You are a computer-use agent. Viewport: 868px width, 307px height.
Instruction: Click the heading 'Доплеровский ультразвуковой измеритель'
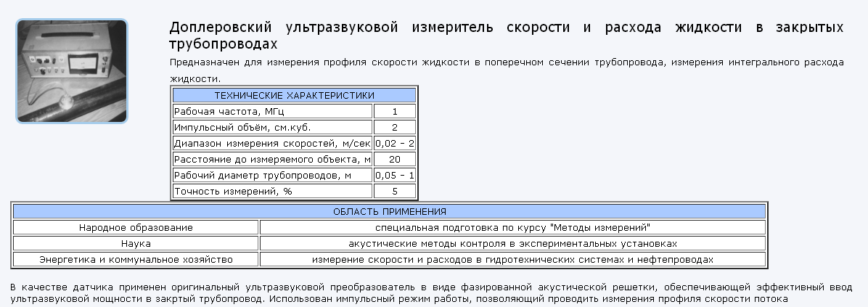(x=506, y=36)
